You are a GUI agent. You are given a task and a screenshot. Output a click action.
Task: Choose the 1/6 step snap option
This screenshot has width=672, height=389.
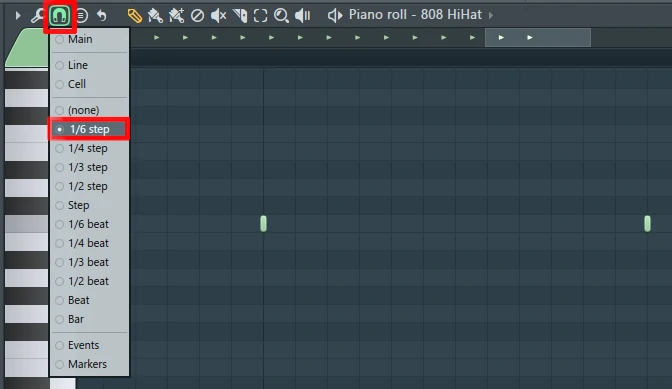[x=89, y=129]
